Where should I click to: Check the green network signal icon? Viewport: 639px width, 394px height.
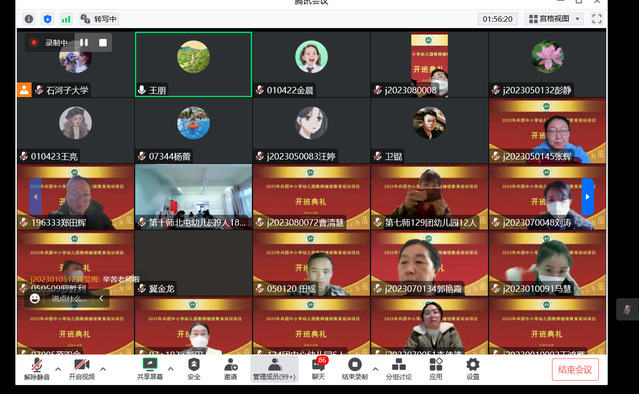pyautogui.click(x=66, y=19)
